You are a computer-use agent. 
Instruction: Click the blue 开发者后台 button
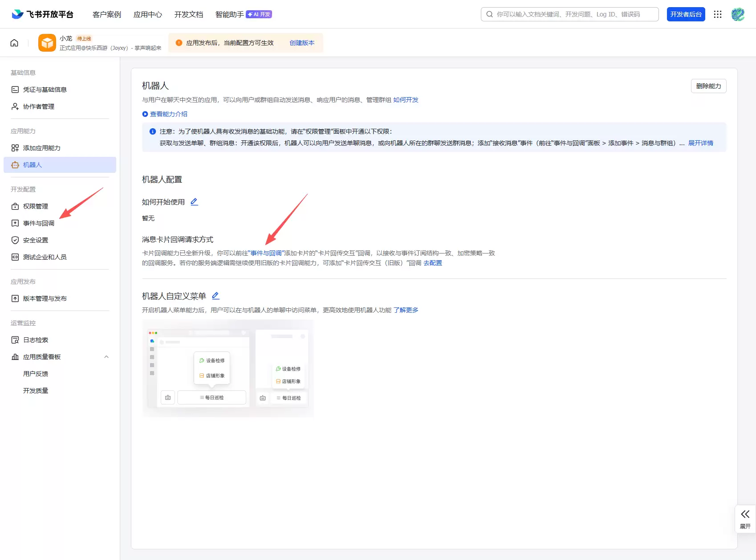pyautogui.click(x=686, y=14)
